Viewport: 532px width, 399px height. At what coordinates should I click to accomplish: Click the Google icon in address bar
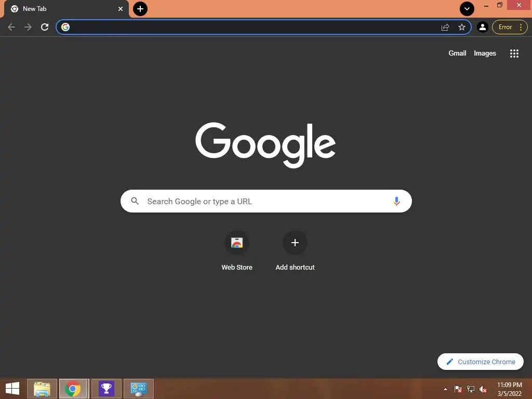[65, 27]
